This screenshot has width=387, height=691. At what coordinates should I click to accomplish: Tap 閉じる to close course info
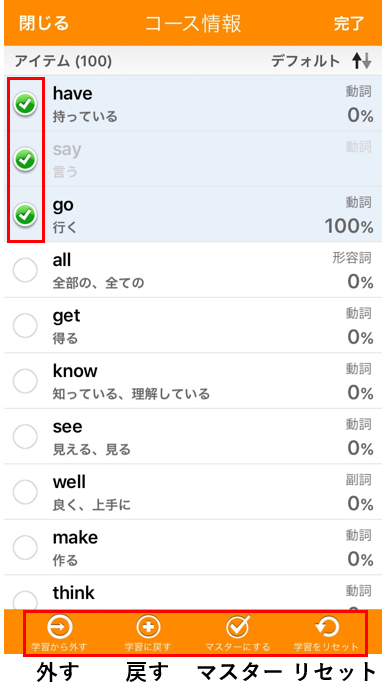click(44, 23)
